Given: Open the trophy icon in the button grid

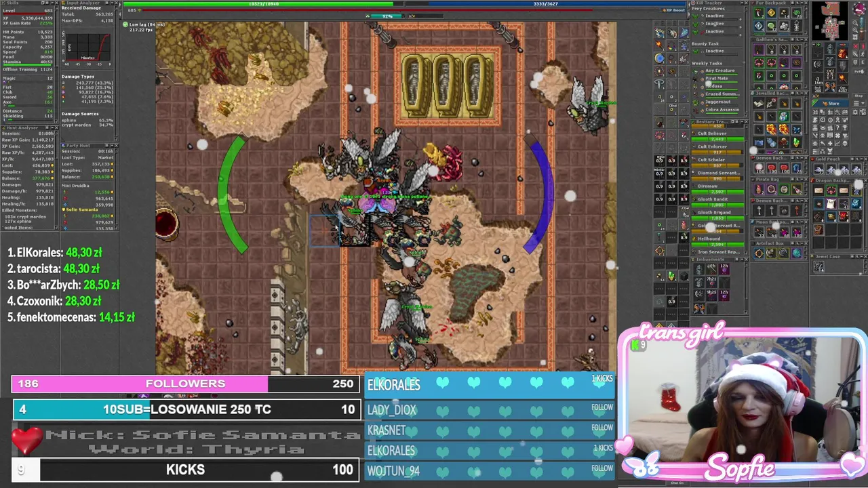Looking at the screenshot, I should [845, 127].
